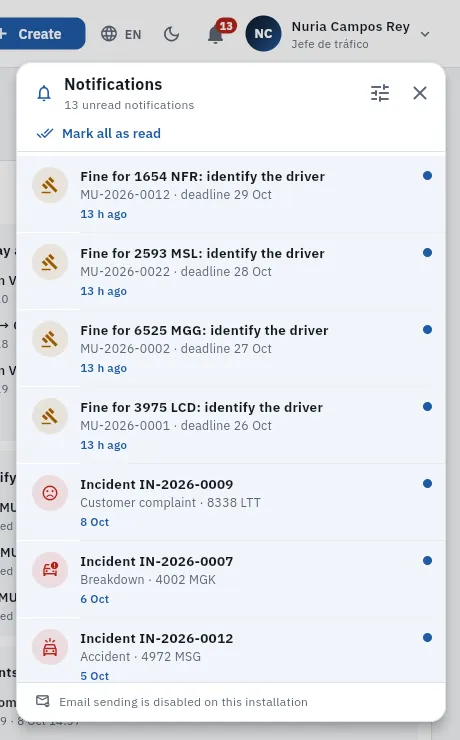Open Incident IN-2026-0007 notification
Viewport: 460px width, 740px height.
(x=231, y=579)
